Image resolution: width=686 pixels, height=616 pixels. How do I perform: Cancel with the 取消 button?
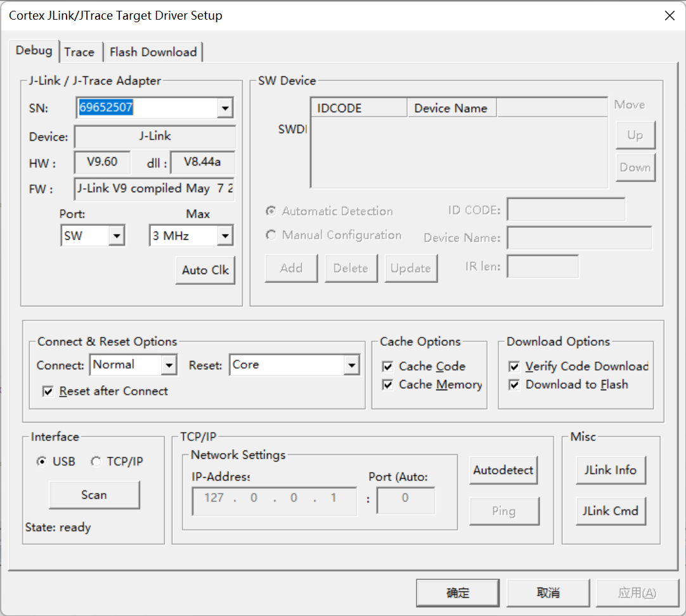tap(548, 593)
